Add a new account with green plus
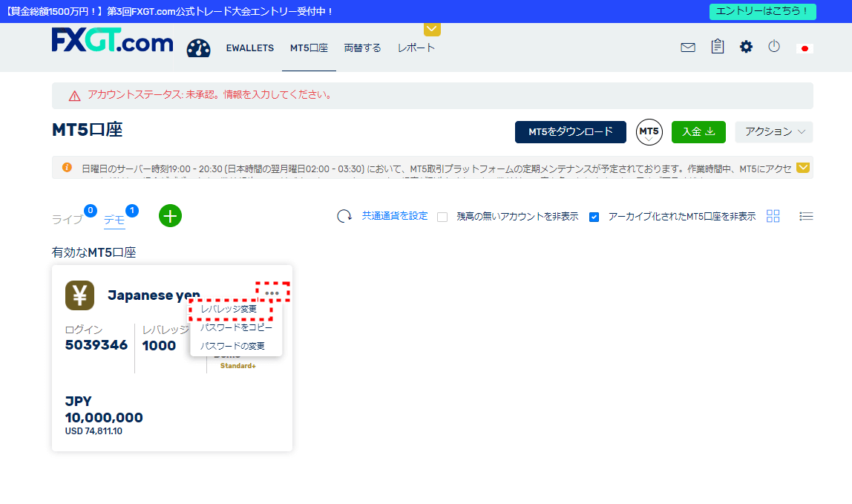The image size is (852, 504). (x=170, y=216)
